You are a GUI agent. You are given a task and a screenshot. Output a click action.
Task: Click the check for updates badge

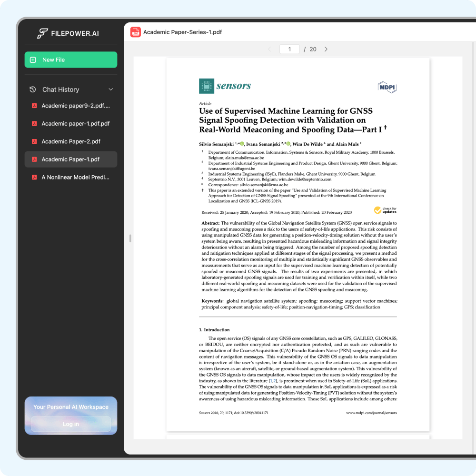click(x=385, y=209)
